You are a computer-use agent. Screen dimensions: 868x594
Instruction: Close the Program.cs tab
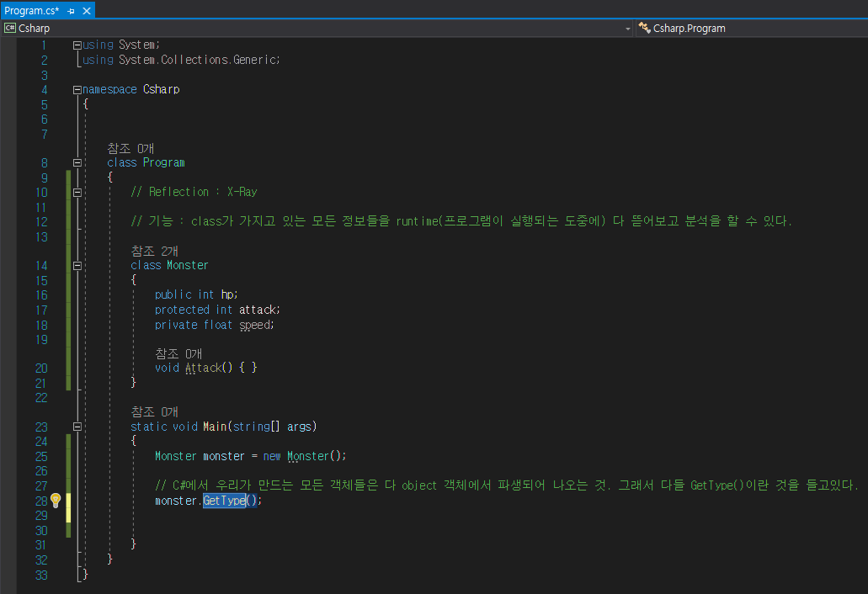pos(87,11)
